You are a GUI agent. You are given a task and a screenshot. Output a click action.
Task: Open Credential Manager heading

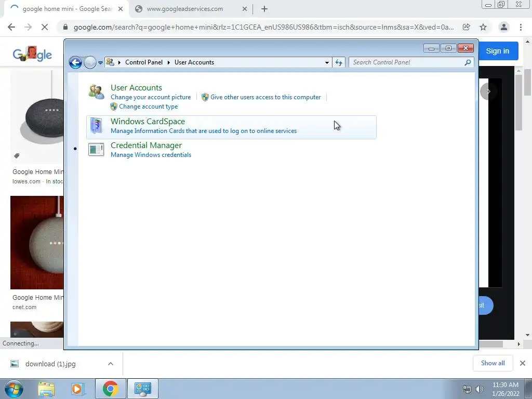tap(146, 145)
